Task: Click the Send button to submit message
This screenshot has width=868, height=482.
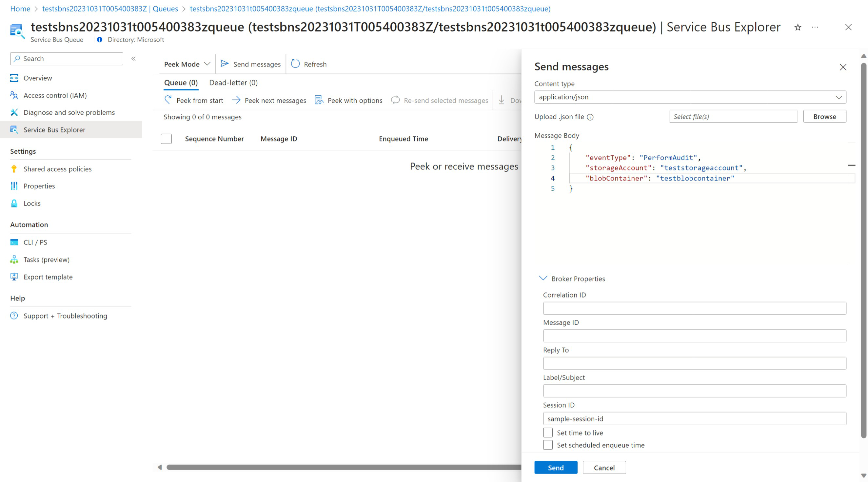Action: tap(555, 467)
